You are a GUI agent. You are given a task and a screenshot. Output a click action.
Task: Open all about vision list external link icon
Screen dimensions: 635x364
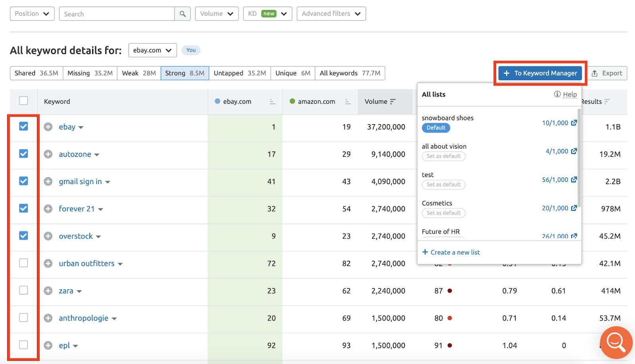(x=574, y=151)
